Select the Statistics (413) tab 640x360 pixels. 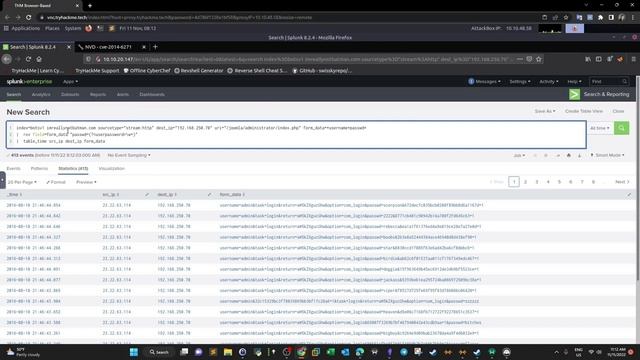(73, 168)
